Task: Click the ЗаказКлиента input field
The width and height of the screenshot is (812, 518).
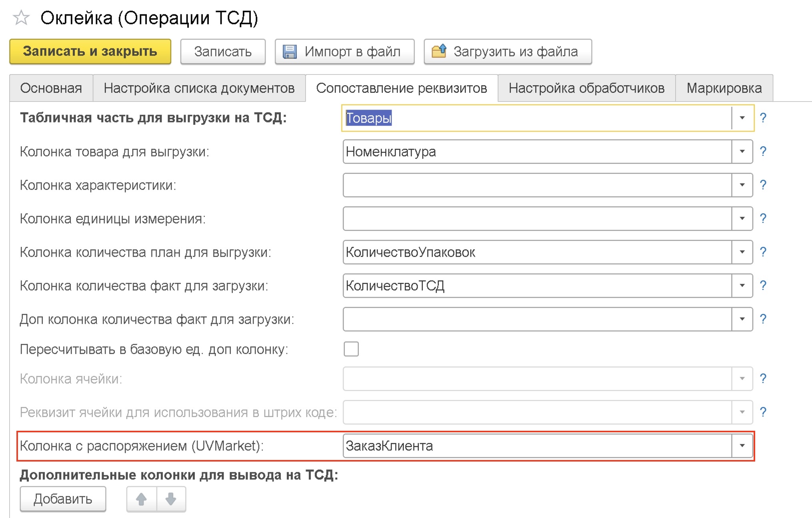Action: [537, 446]
